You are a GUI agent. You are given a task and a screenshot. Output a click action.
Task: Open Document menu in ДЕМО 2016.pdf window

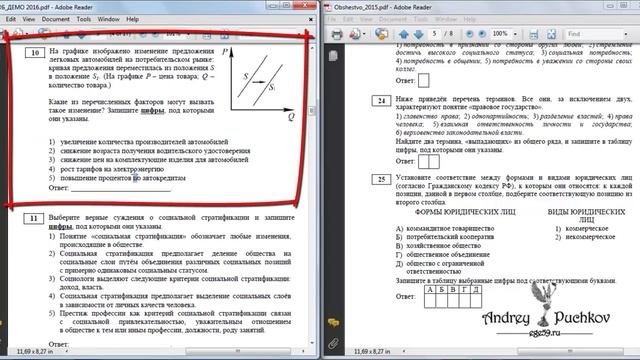(56, 19)
